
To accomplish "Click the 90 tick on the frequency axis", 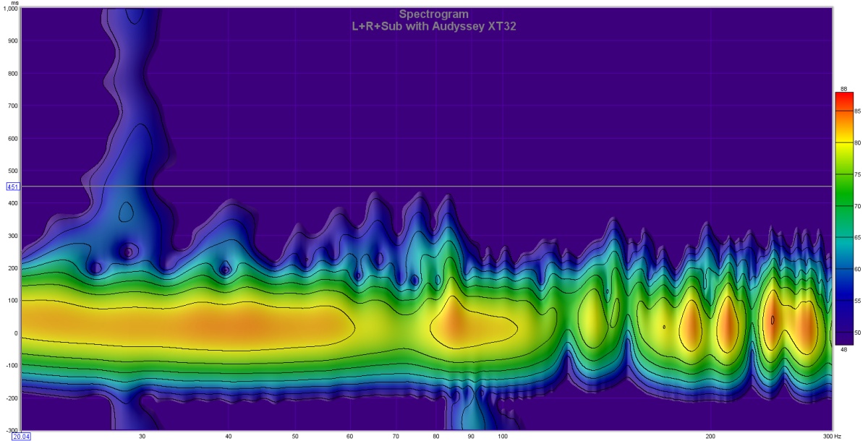I will pos(471,436).
